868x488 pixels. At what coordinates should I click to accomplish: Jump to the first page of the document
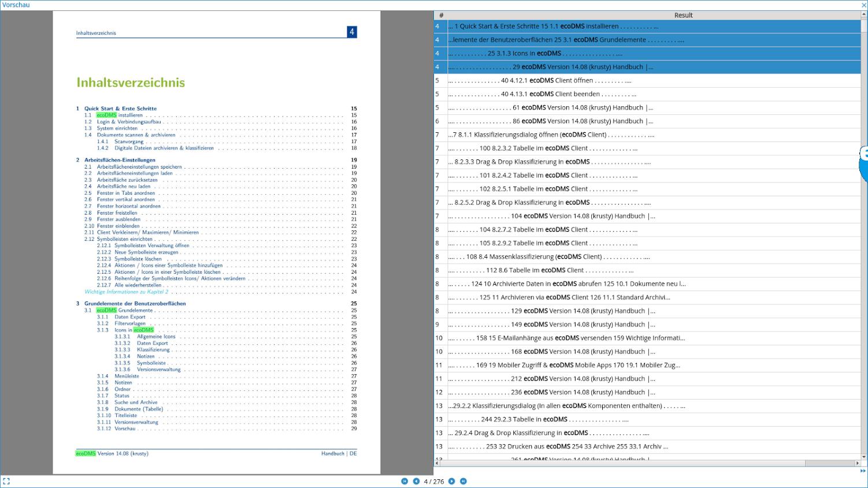[405, 481]
